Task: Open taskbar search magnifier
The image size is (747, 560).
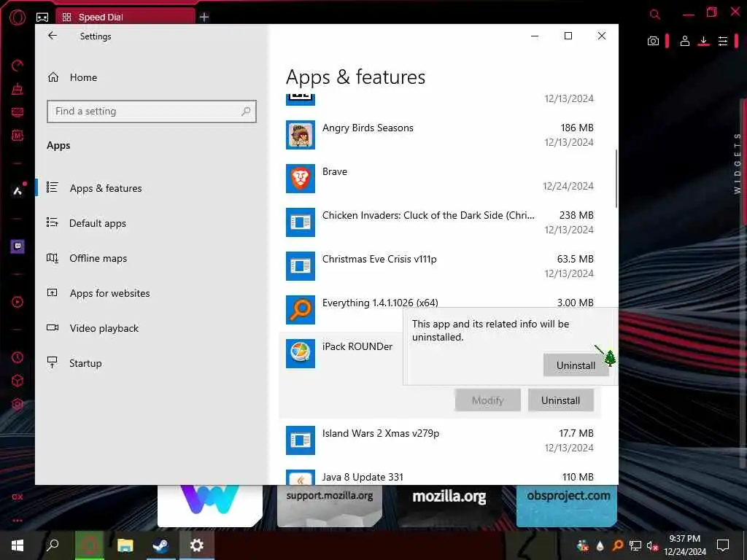Action: 53,545
